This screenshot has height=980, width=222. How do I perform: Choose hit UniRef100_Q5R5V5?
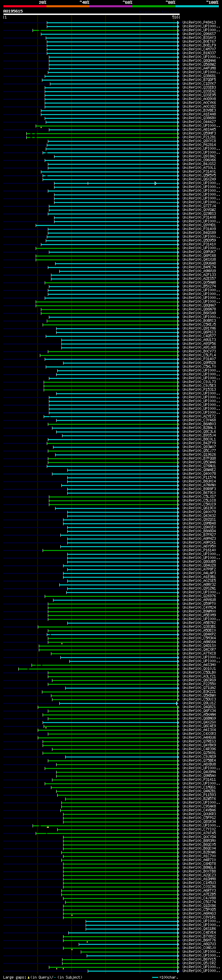point(199,175)
